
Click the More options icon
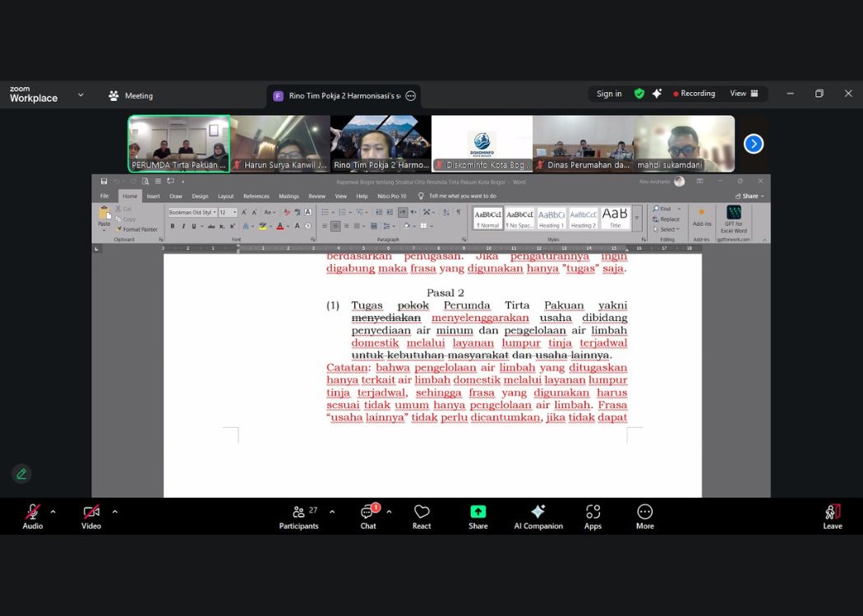click(645, 516)
